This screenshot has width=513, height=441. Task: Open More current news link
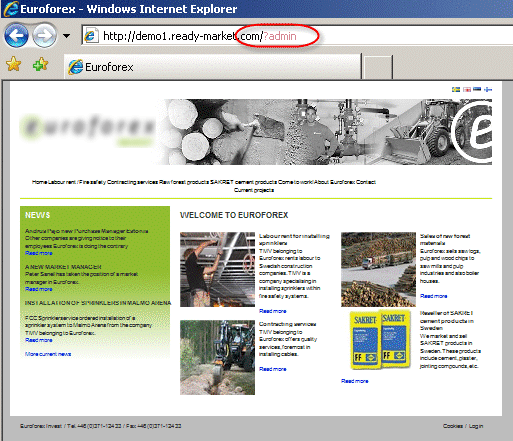tap(48, 354)
